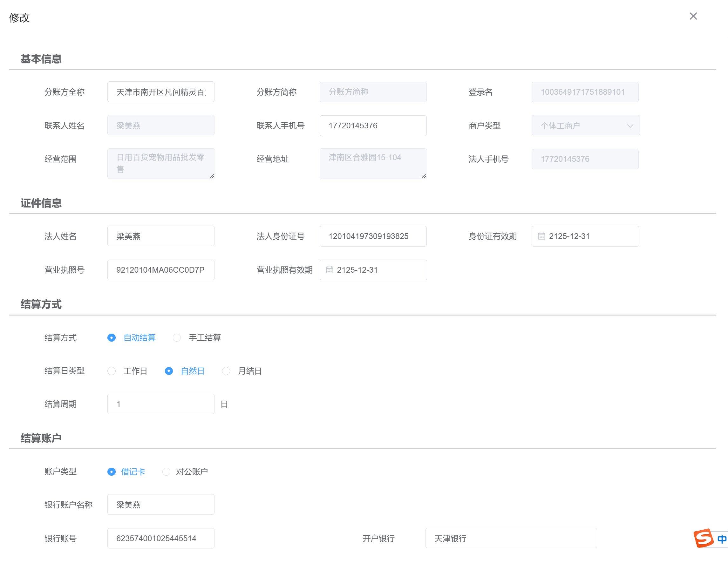Expand the 商户类型 dropdown arrow

(x=630, y=126)
